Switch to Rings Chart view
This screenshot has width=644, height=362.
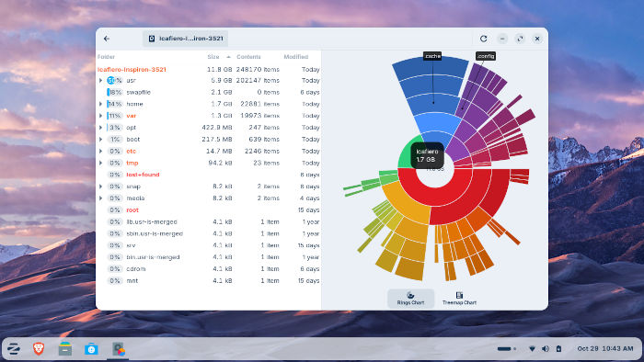[410, 299]
